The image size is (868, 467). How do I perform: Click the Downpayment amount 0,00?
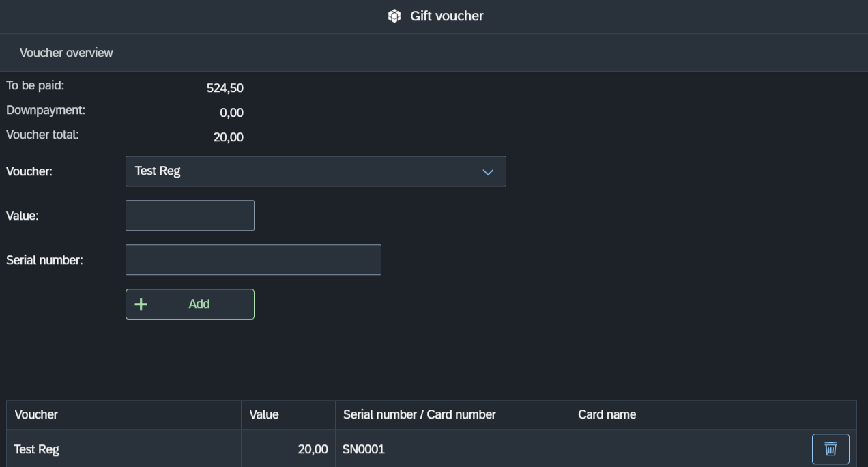pos(231,113)
